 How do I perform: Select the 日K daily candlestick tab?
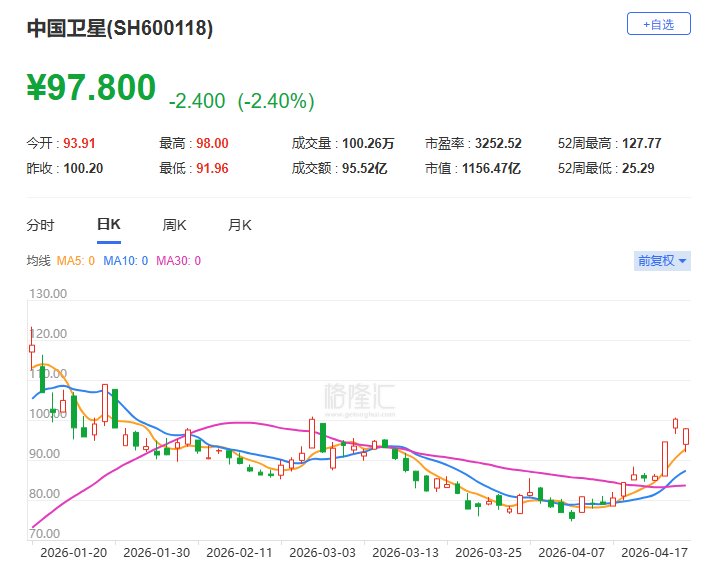pos(109,225)
